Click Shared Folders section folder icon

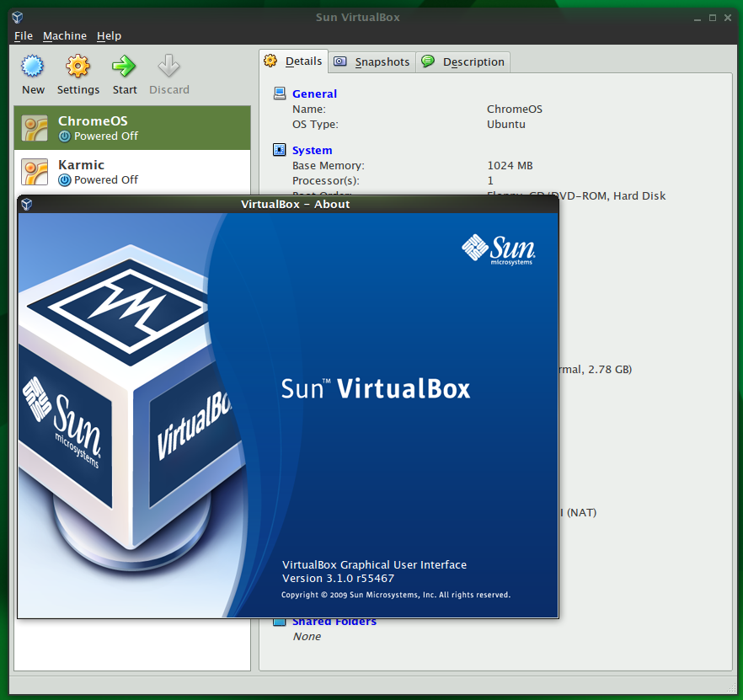point(280,622)
